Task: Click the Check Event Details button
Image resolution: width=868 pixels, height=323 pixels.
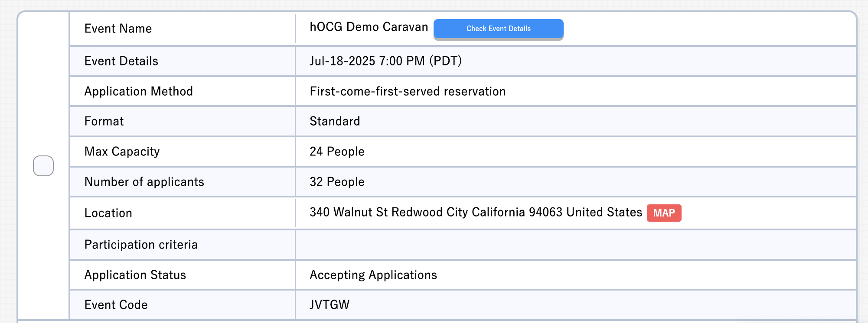Action: pos(498,29)
